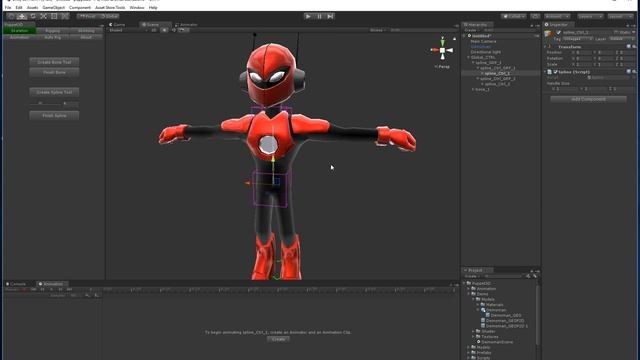This screenshot has height=360, width=640.
Task: Expand the Animation folder in Project
Action: coord(469,289)
